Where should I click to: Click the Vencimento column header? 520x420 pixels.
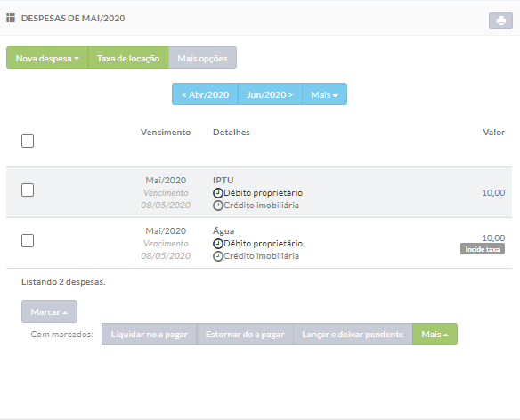(166, 133)
